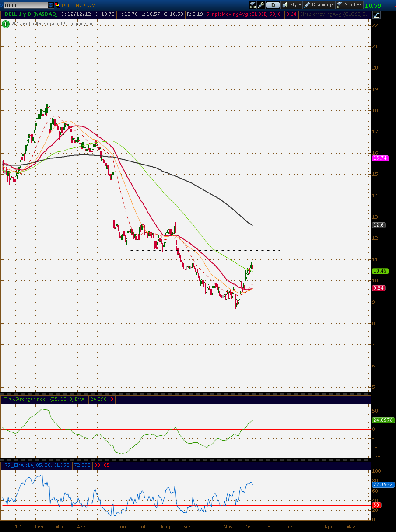Image resolution: width=396 pixels, height=532 pixels.
Task: Click the green 24.0978 bubble on TSI axis
Action: point(383,420)
